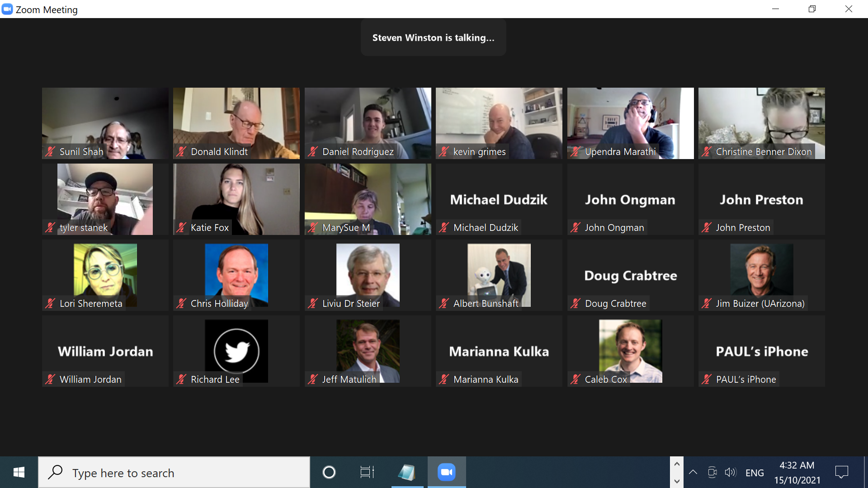Open the volume speaker tray icon

[730, 473]
